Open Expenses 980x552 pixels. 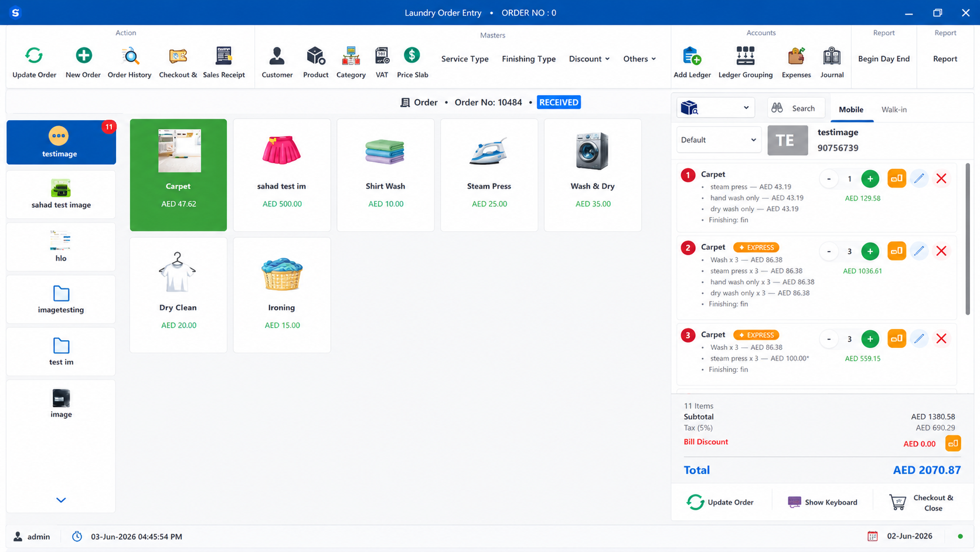[x=796, y=63]
